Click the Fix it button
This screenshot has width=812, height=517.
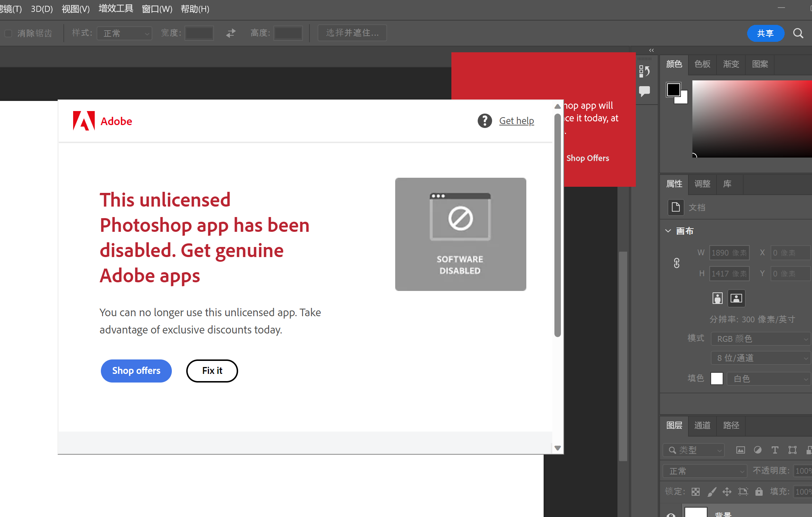(x=212, y=371)
